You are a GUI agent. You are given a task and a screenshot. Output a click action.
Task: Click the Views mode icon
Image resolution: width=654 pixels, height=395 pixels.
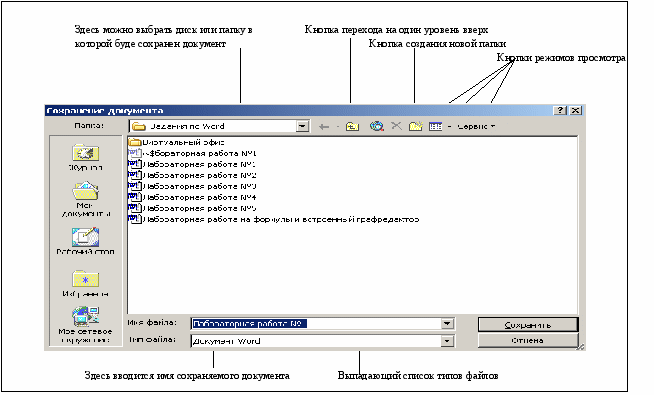[x=435, y=126]
